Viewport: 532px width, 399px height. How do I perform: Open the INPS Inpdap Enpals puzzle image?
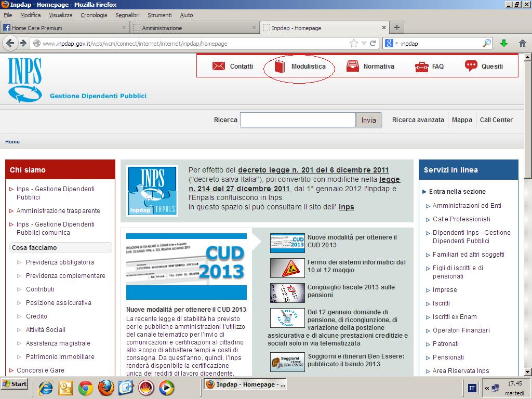(x=152, y=191)
